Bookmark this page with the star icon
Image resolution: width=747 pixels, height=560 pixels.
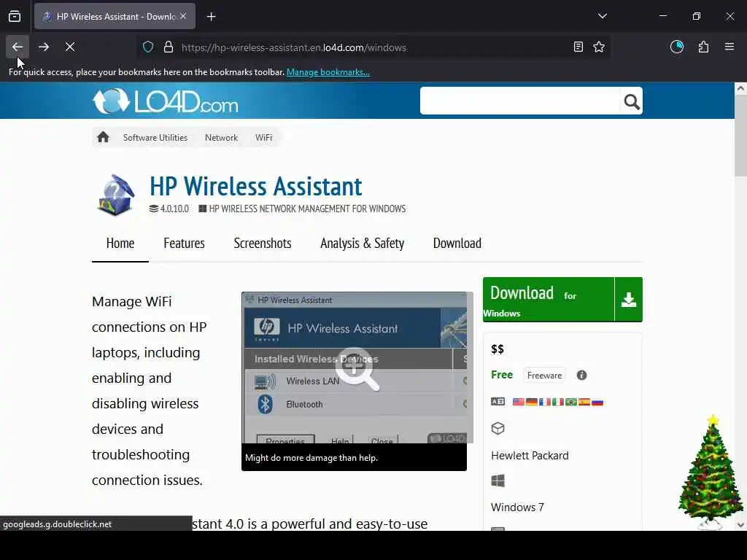[x=598, y=47]
